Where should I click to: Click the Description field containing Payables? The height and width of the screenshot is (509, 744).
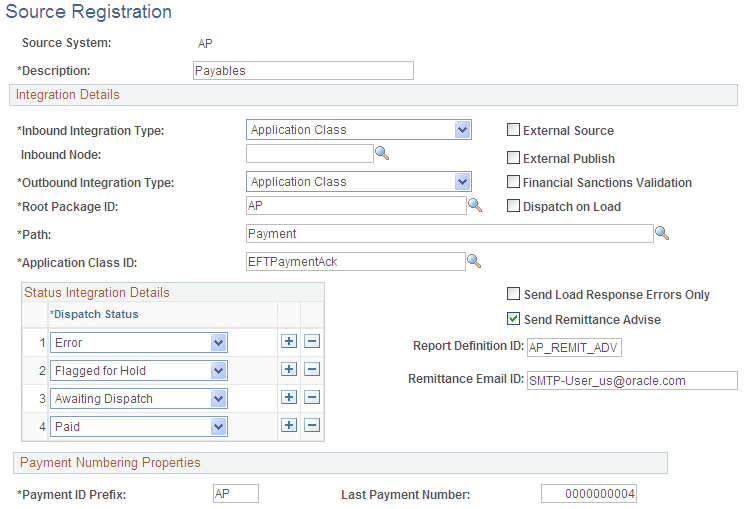pos(303,71)
